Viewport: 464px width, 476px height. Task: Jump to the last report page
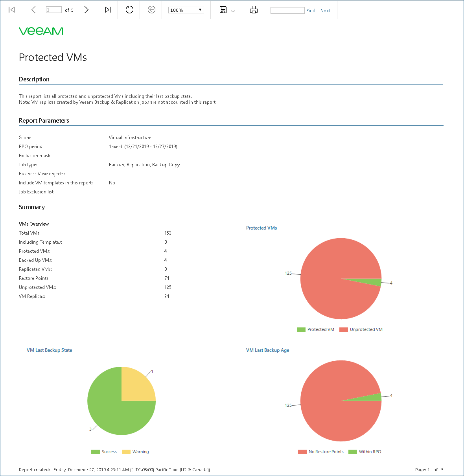(x=108, y=10)
